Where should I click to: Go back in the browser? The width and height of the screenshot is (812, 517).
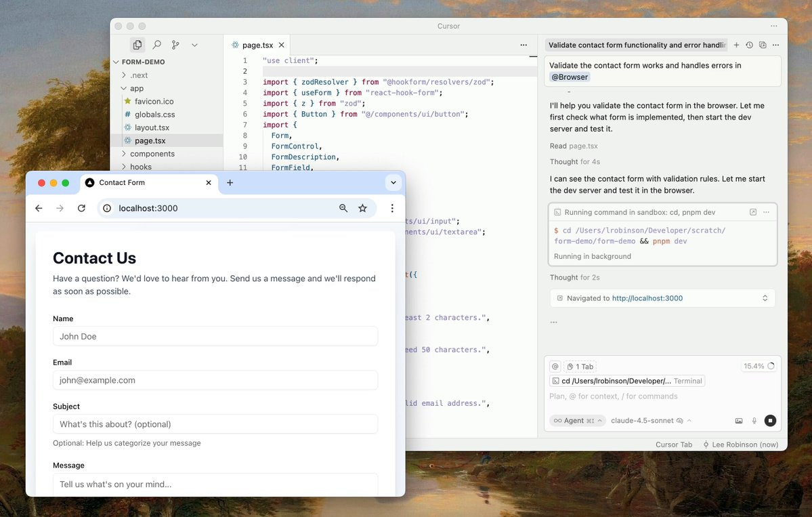click(39, 208)
